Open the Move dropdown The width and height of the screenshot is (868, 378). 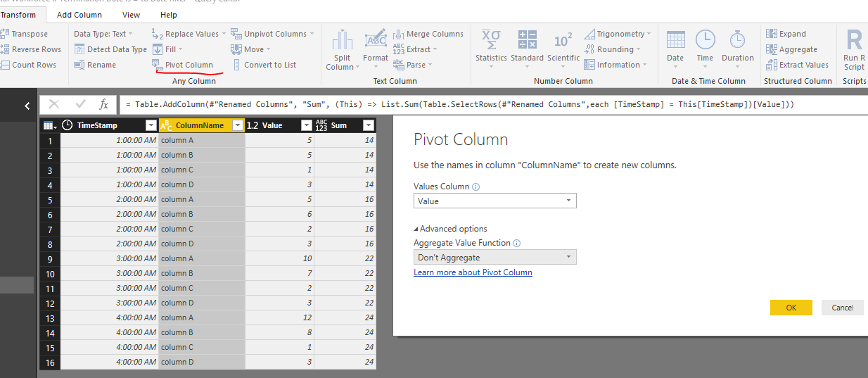(251, 49)
